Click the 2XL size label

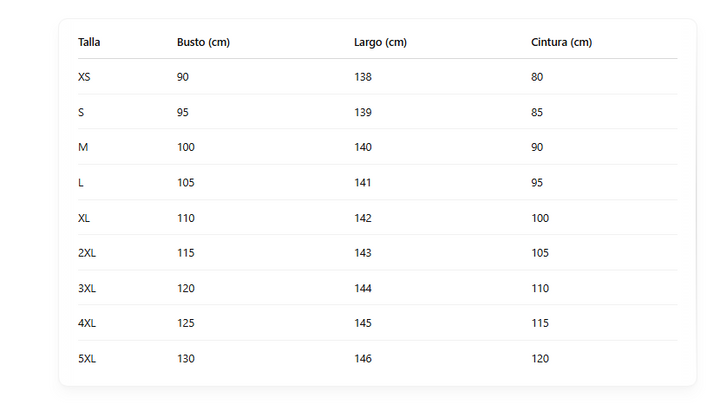[87, 253]
